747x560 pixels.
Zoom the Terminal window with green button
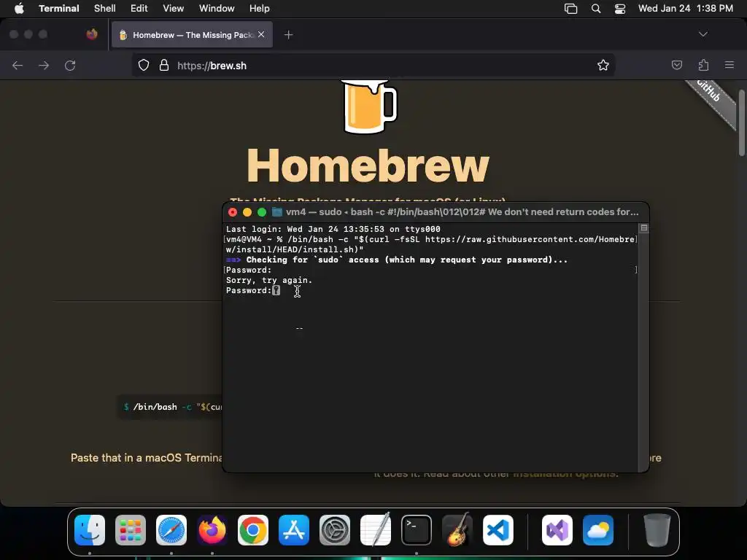pos(262,212)
